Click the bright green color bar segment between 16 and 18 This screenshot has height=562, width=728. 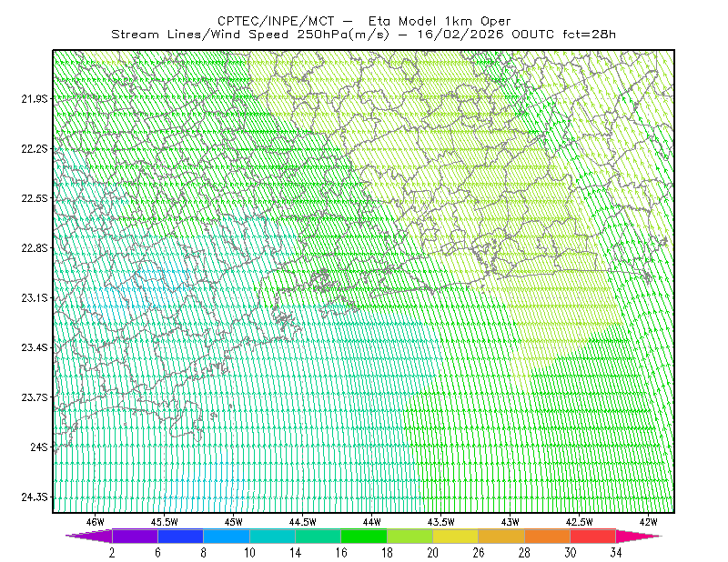point(364,536)
